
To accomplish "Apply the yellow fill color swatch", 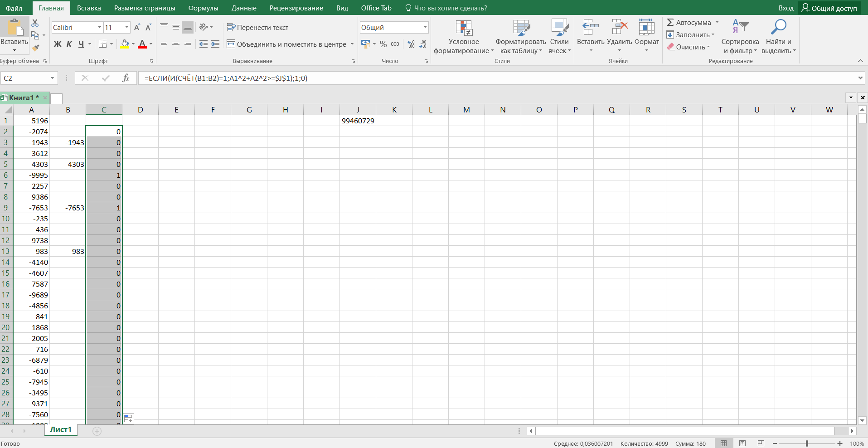I will (x=125, y=44).
